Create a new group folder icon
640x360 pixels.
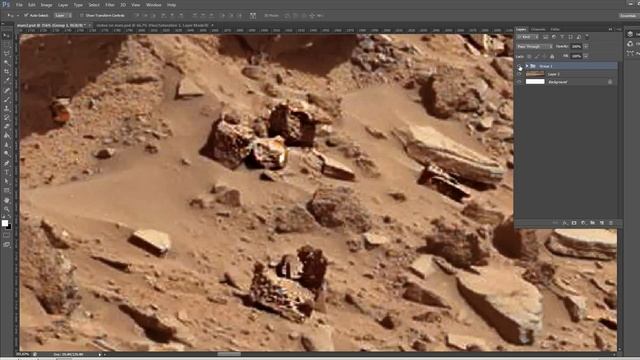pyautogui.click(x=592, y=223)
